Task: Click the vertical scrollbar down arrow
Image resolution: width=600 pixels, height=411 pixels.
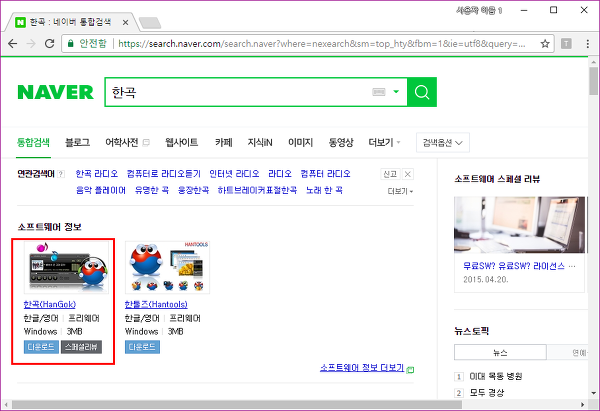Action: click(593, 393)
